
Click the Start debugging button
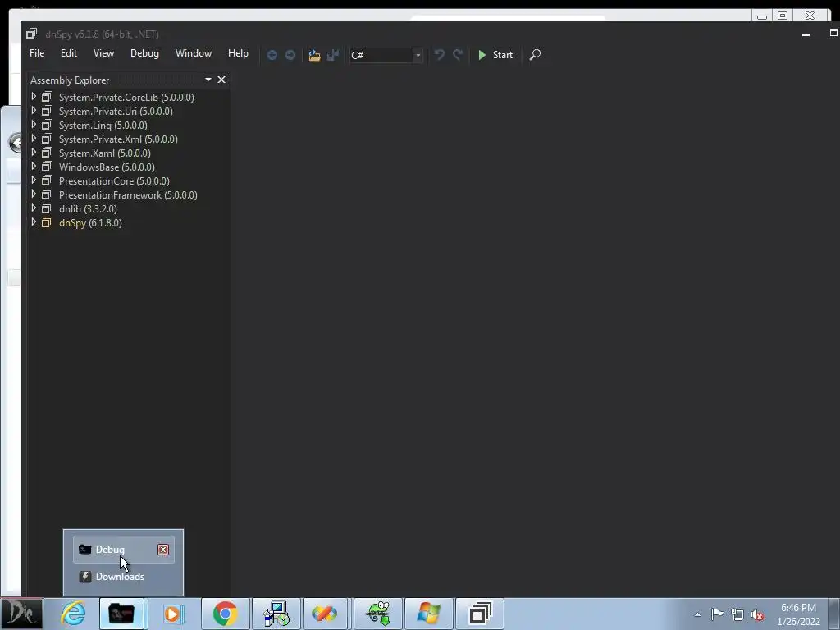[495, 55]
